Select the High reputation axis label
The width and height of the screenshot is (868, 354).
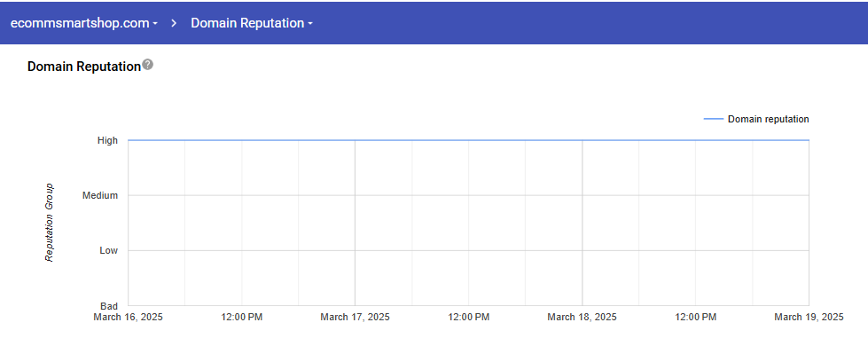107,141
